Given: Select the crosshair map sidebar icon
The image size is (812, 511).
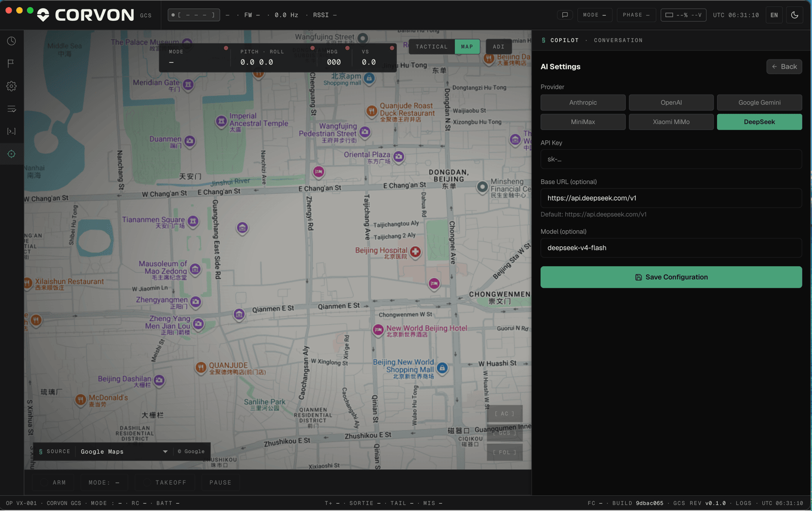Looking at the screenshot, I should [x=11, y=154].
